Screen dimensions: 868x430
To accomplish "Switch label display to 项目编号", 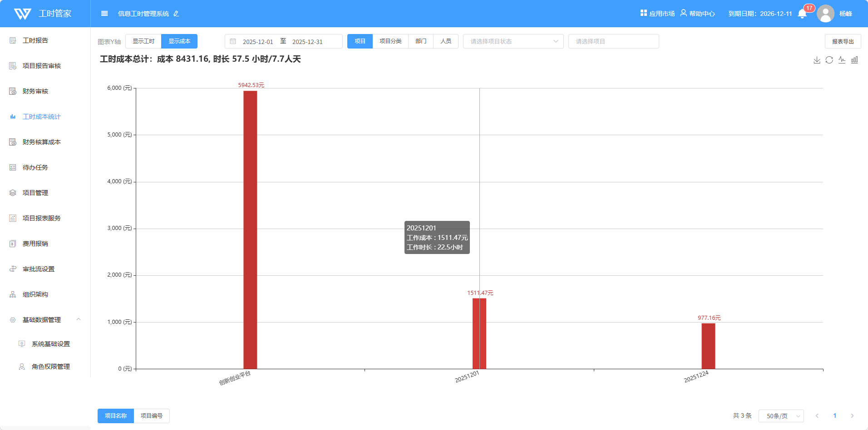I will click(x=152, y=416).
